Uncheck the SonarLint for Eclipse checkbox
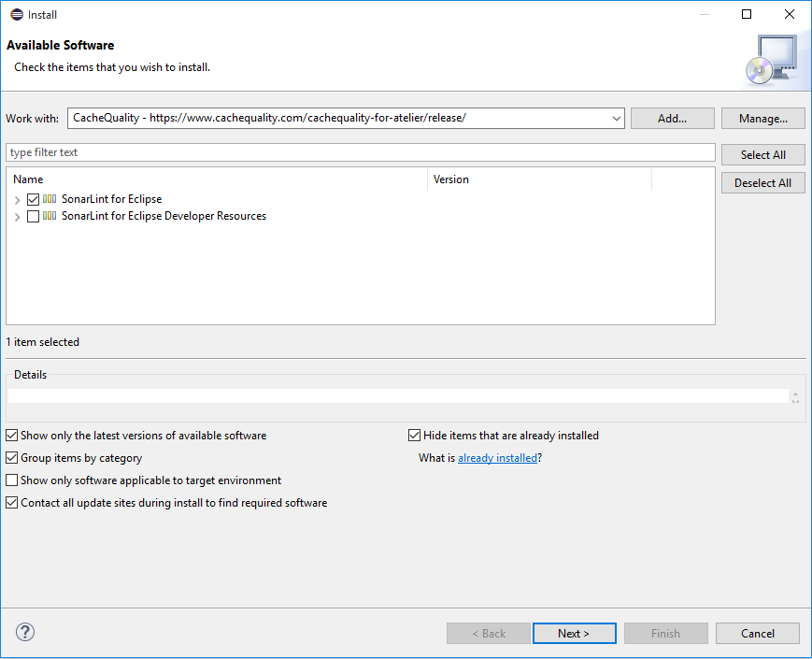 coord(33,199)
